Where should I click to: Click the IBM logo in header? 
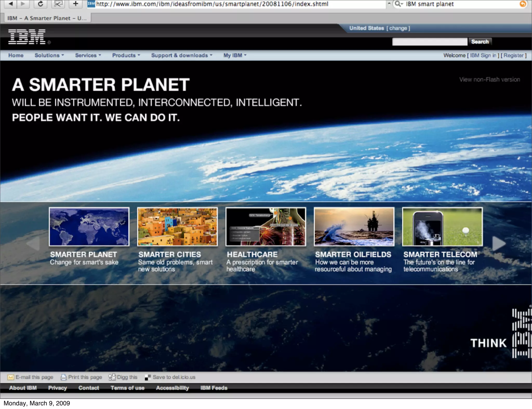(x=27, y=37)
